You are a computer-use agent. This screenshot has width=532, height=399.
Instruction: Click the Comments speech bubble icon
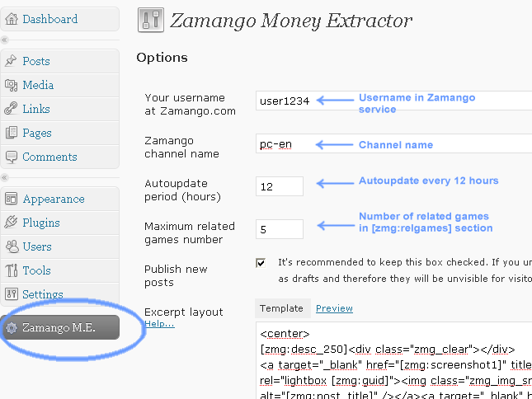[12, 157]
